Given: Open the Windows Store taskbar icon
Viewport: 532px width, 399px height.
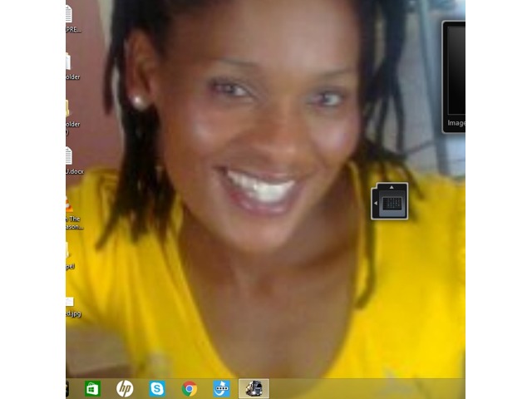Looking at the screenshot, I should pos(93,388).
